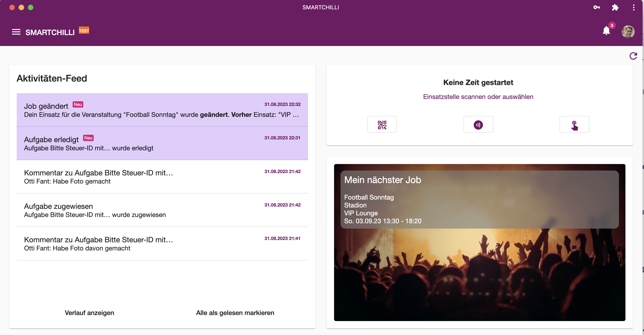Viewport: 644px width, 335px height.
Task: Click the window title 'SMARTCHILLI'
Action: tap(321, 7)
